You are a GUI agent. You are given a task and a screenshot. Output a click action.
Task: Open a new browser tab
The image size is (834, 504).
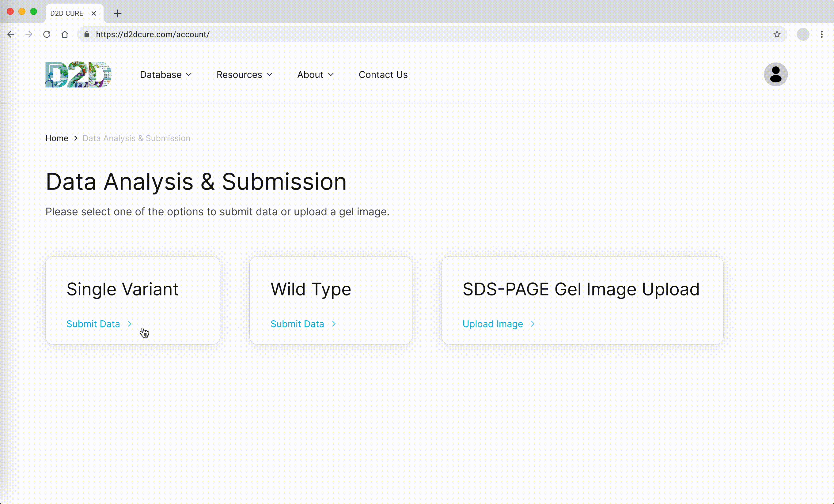pos(117,13)
